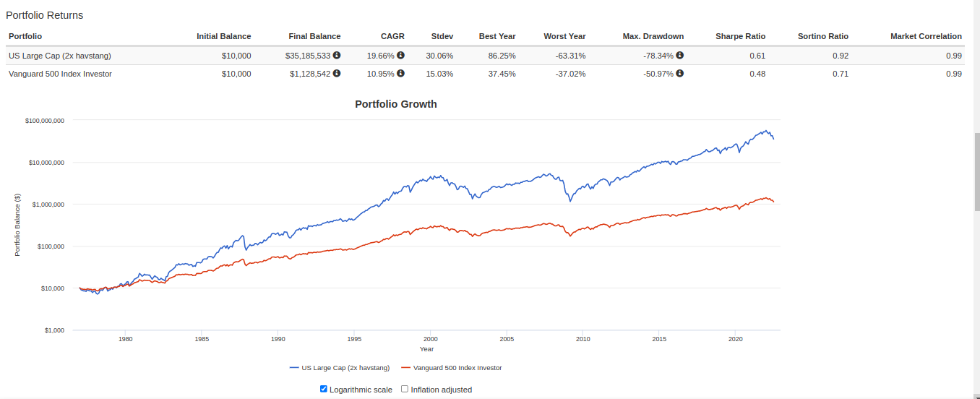Select Vanguard 500 Index Investor name in table
Viewport: 980px width, 399px height.
[x=60, y=74]
